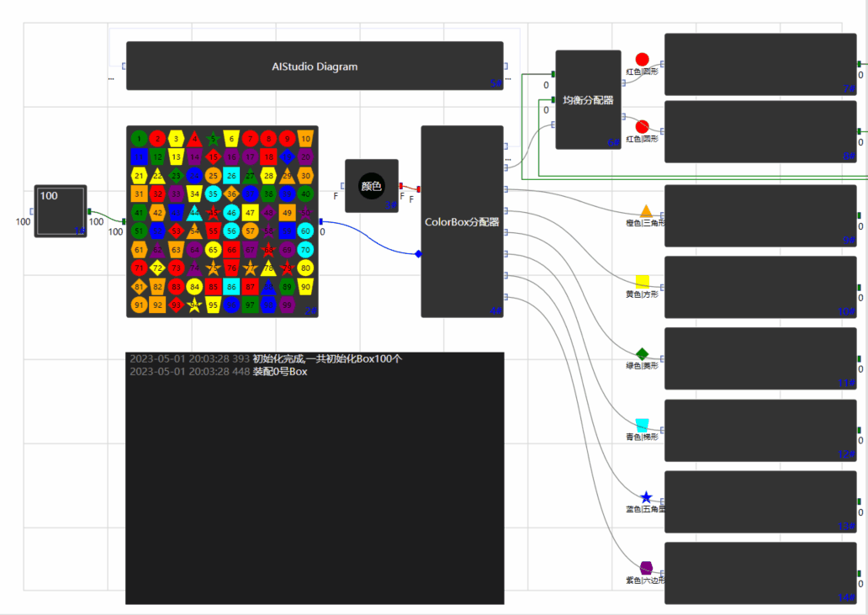Click the black 颜色 circle icon
Screen dimensions: 868x615
[x=371, y=186]
